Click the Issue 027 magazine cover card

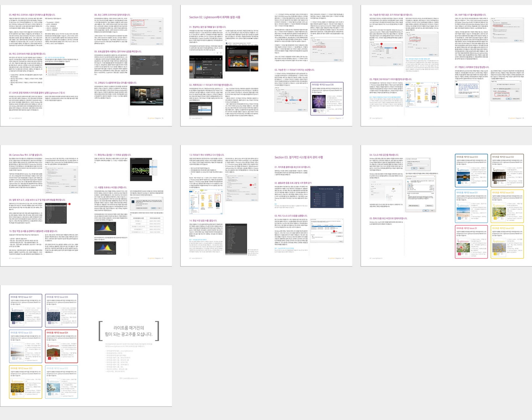tap(25, 310)
